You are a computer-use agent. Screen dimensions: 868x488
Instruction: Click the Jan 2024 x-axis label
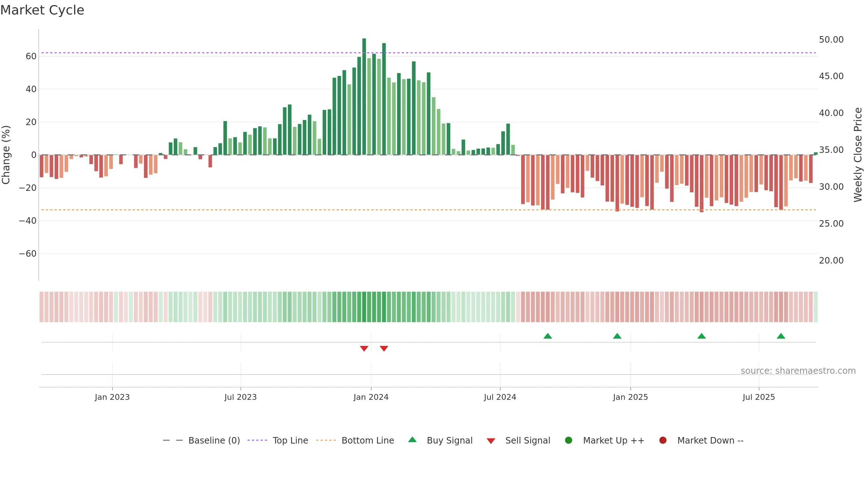click(x=371, y=397)
